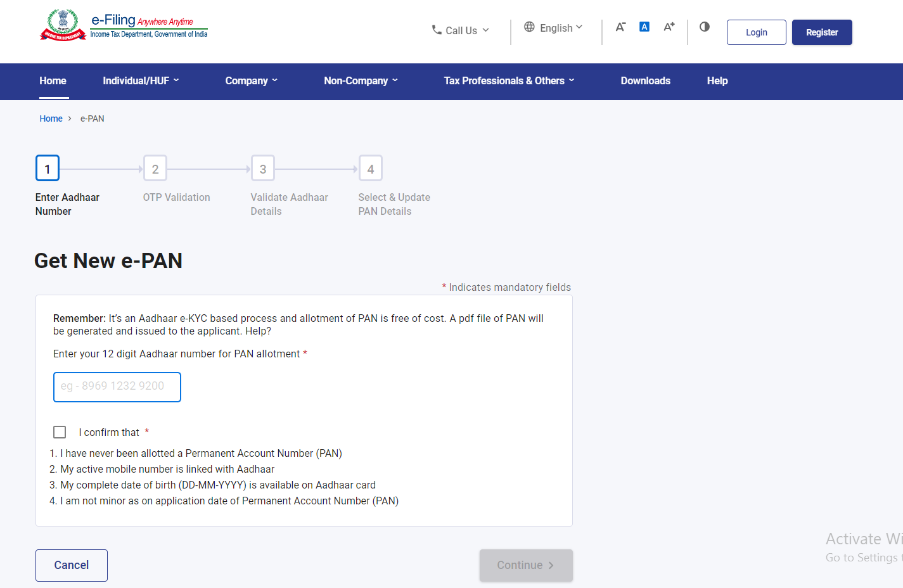Click 'My active mobile number is linked' statement

[x=167, y=470]
